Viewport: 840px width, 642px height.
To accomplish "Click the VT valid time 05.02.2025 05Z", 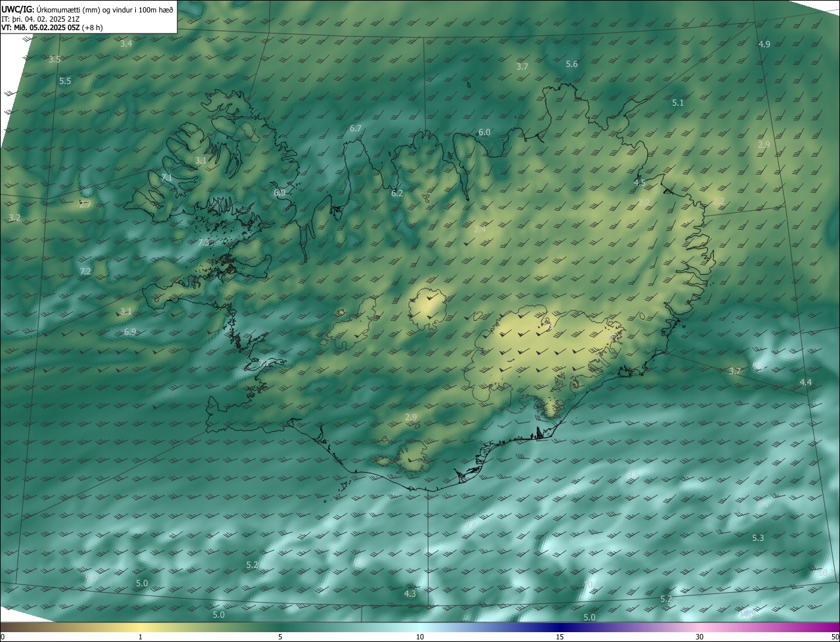I will [52, 28].
